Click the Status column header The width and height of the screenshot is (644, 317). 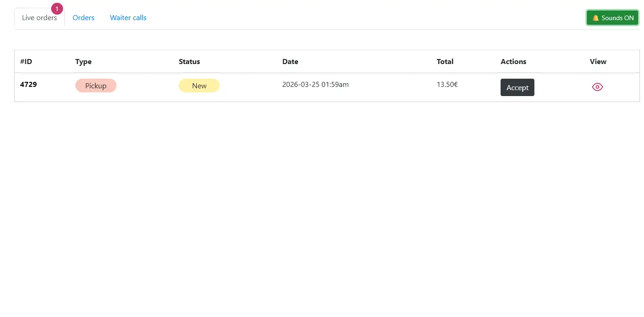pos(189,61)
